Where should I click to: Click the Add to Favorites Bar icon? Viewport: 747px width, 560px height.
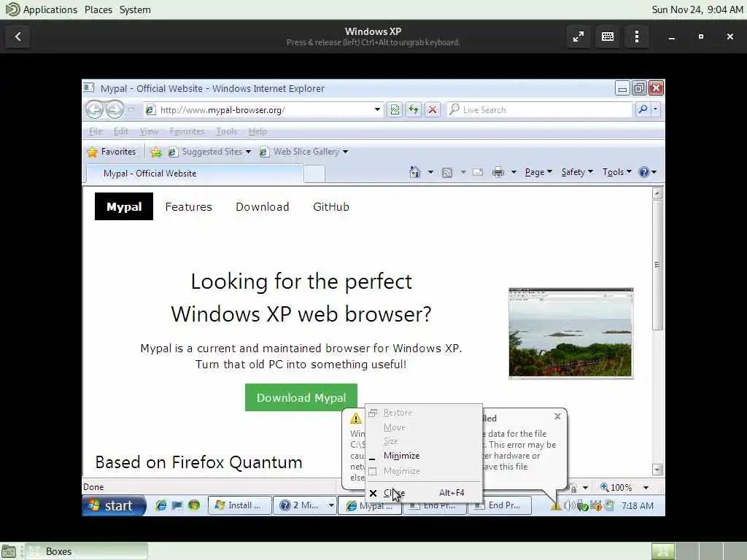pyautogui.click(x=156, y=152)
